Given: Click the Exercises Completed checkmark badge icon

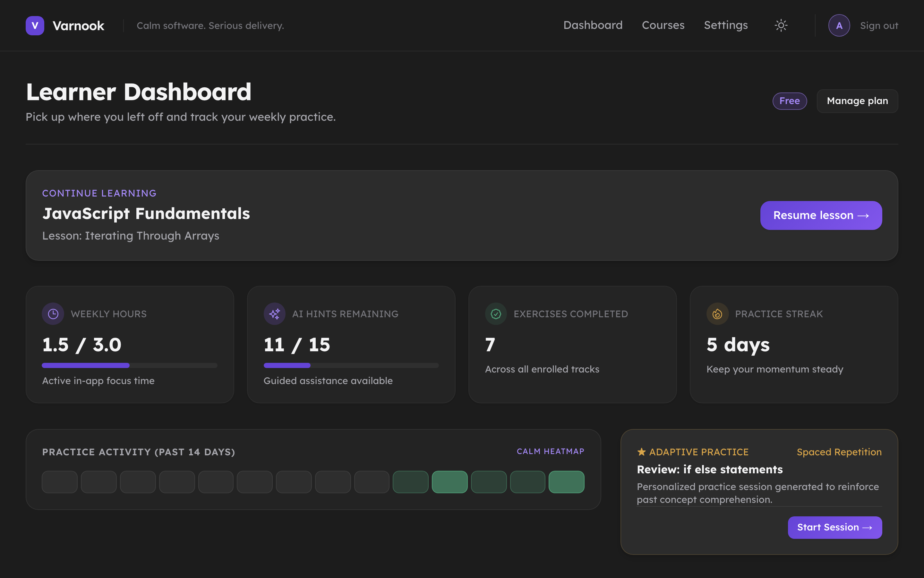Looking at the screenshot, I should pos(496,314).
